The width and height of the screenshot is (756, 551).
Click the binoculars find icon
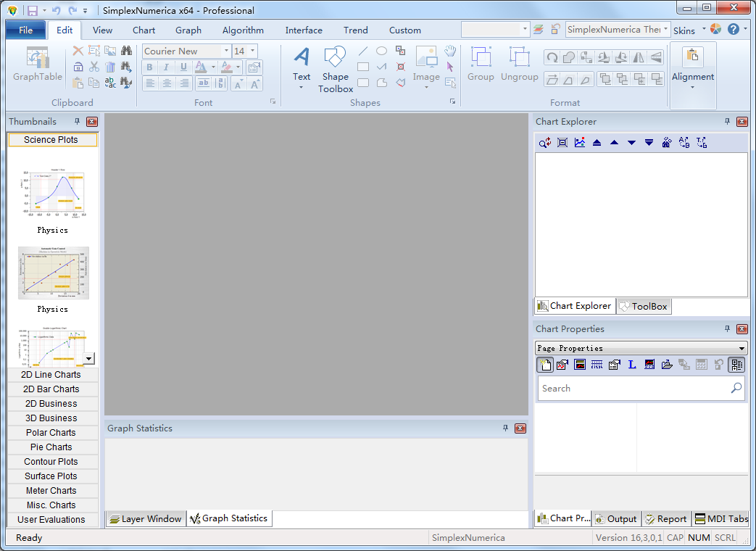pos(127,51)
